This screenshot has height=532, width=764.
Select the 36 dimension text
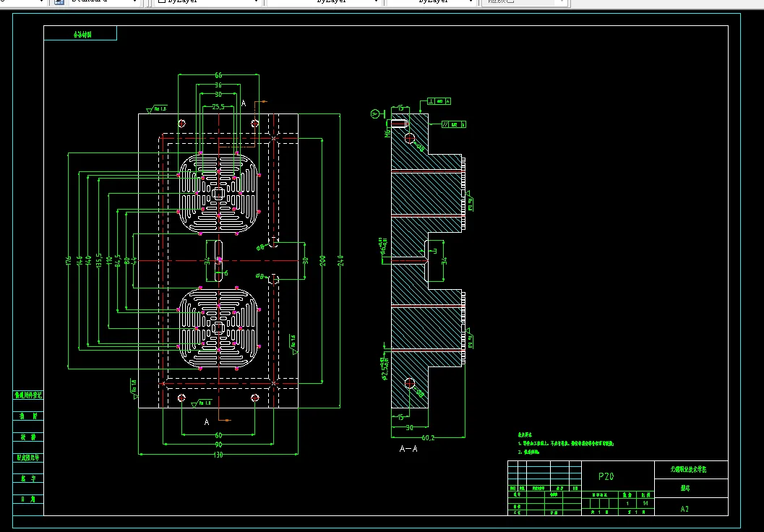(x=218, y=85)
